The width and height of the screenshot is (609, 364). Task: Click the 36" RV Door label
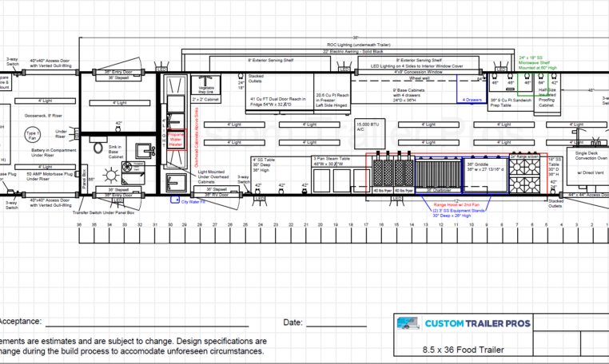(x=217, y=195)
